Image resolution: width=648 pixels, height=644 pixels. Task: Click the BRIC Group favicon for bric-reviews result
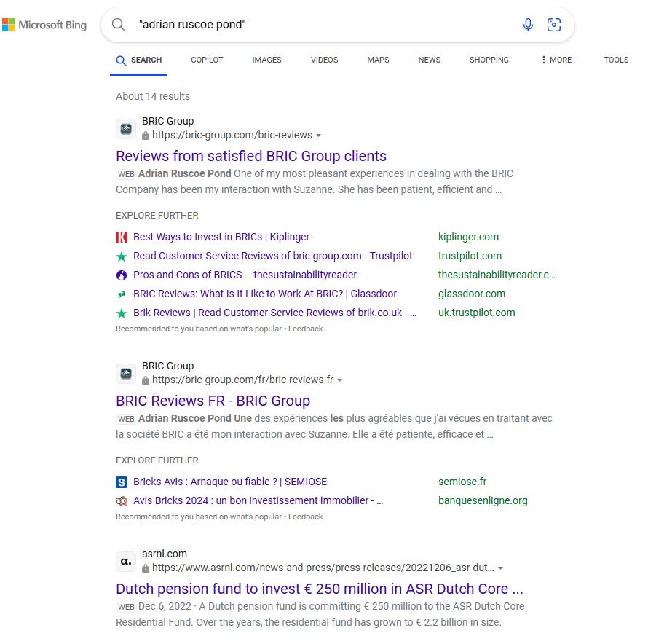point(126,129)
